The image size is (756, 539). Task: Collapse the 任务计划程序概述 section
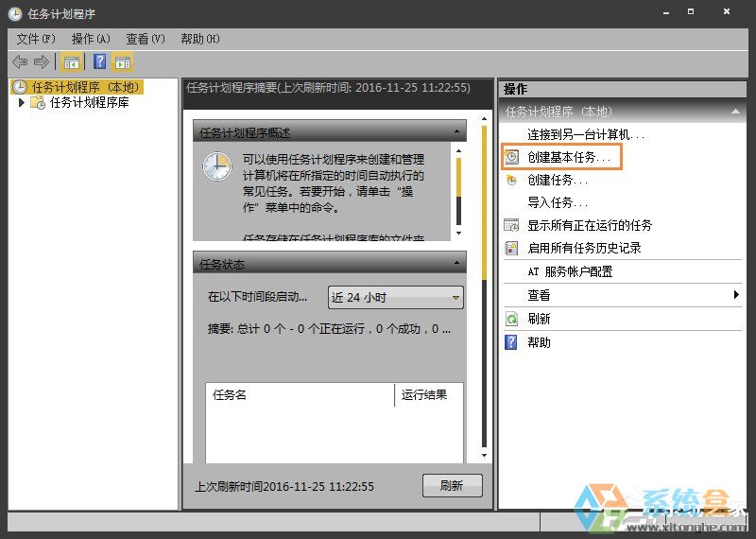[x=456, y=131]
